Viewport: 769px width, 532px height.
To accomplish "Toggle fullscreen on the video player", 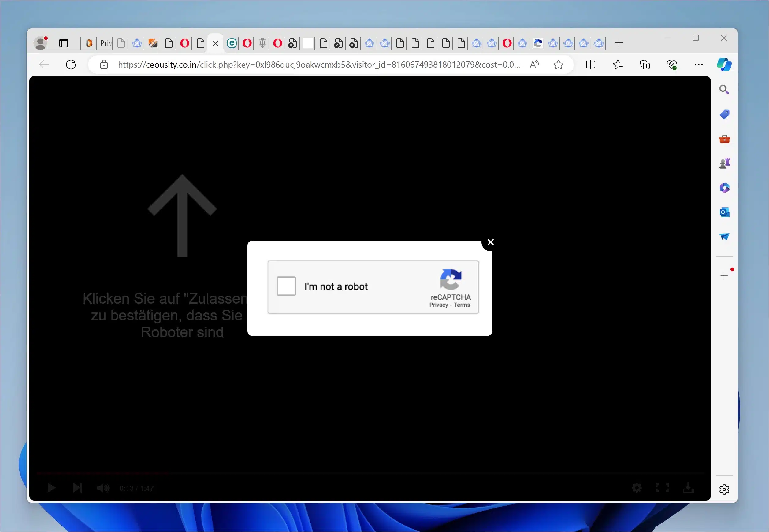I will tap(662, 488).
